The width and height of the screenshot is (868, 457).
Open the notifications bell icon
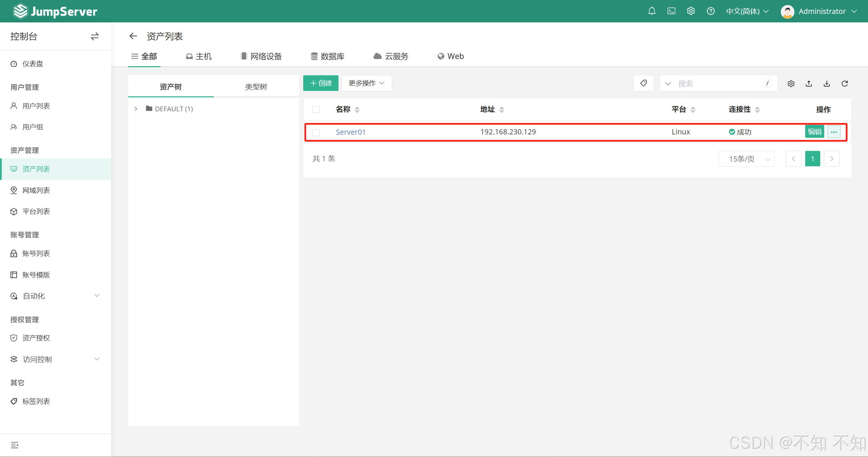[651, 11]
